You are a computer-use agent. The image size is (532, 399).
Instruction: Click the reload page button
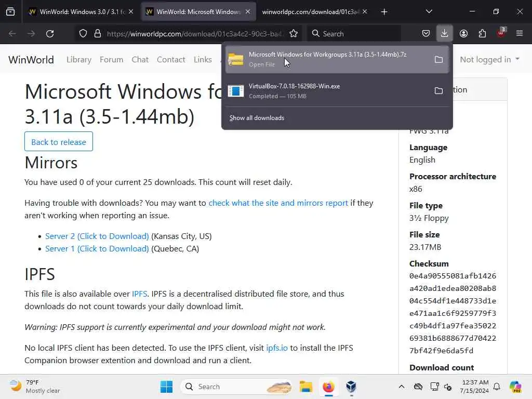point(50,34)
